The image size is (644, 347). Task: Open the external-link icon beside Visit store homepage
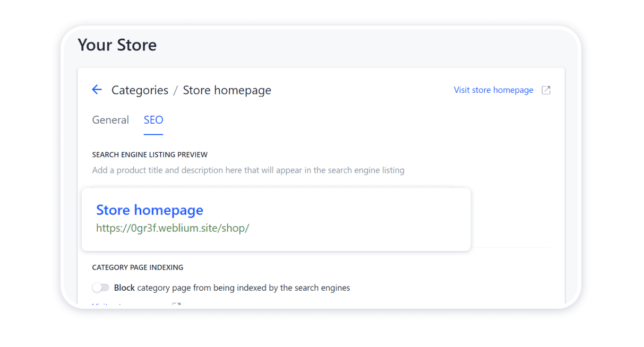coord(546,90)
